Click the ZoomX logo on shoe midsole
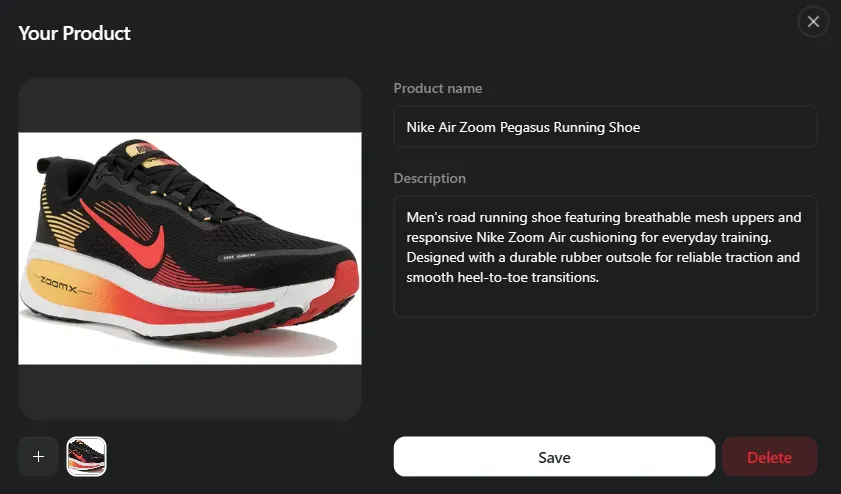The height and width of the screenshot is (494, 841). [58, 285]
